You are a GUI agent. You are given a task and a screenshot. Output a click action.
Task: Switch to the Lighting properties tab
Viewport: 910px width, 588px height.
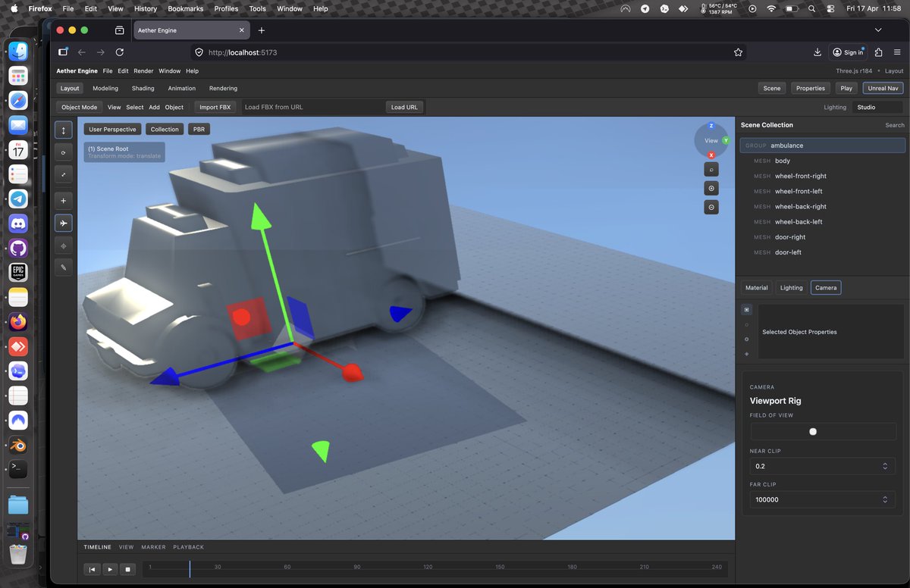[791, 287]
